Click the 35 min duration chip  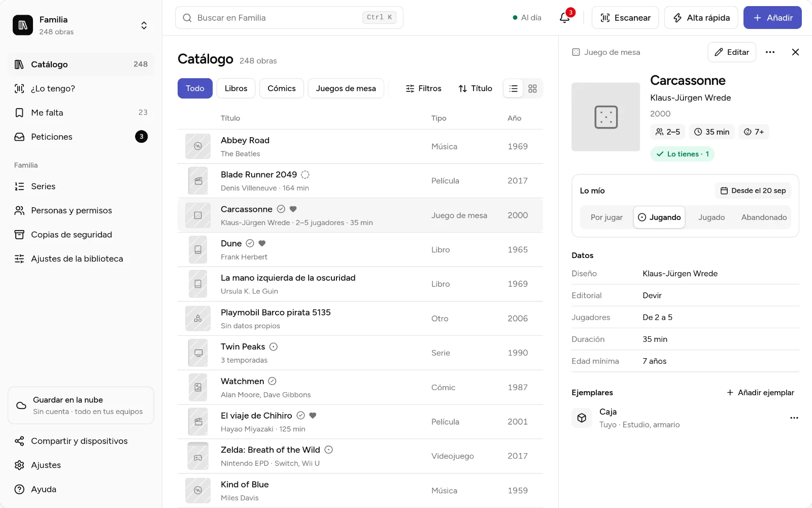[x=712, y=132]
